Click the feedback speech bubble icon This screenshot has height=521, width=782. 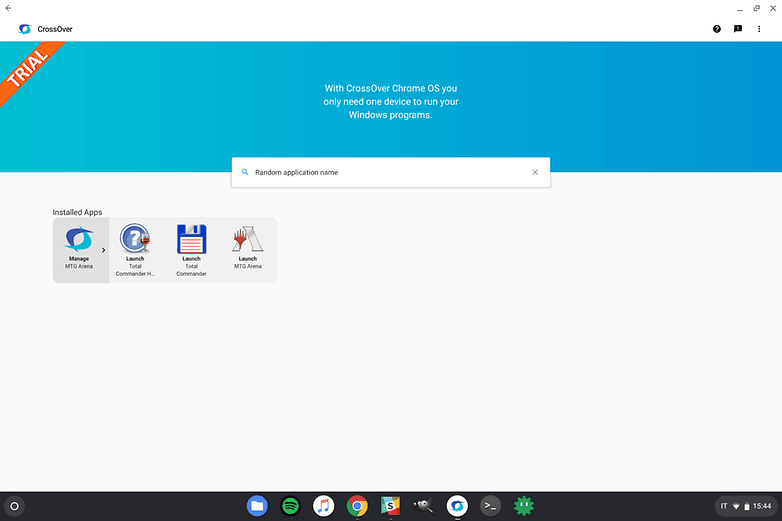pyautogui.click(x=738, y=29)
